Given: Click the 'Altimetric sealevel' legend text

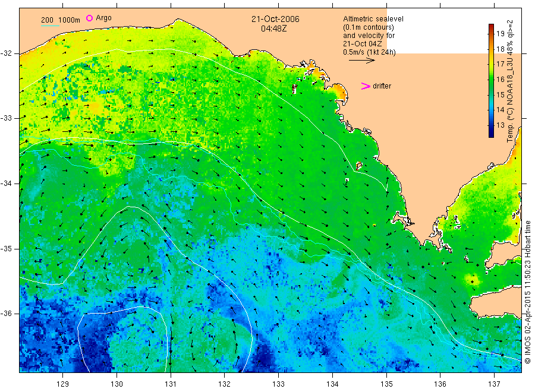Looking at the screenshot, I should click(373, 19).
